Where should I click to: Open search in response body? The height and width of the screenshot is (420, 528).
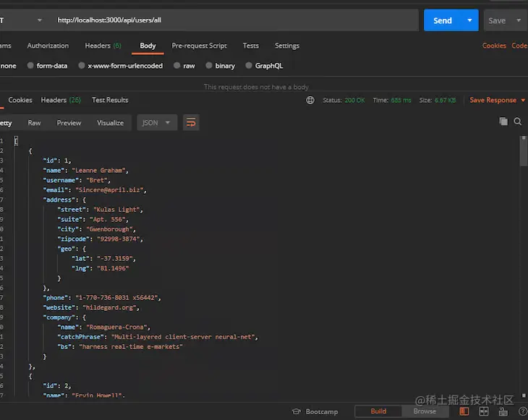[518, 121]
